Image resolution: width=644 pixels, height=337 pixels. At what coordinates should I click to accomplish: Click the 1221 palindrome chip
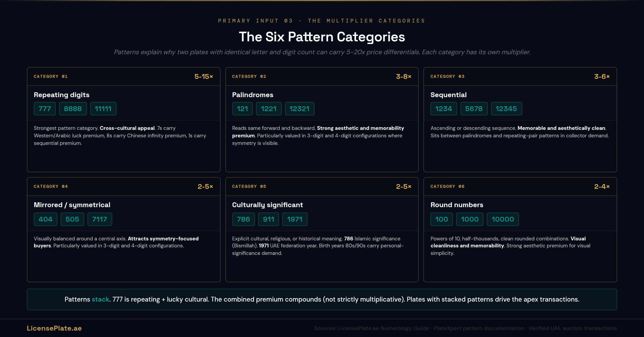coord(269,109)
